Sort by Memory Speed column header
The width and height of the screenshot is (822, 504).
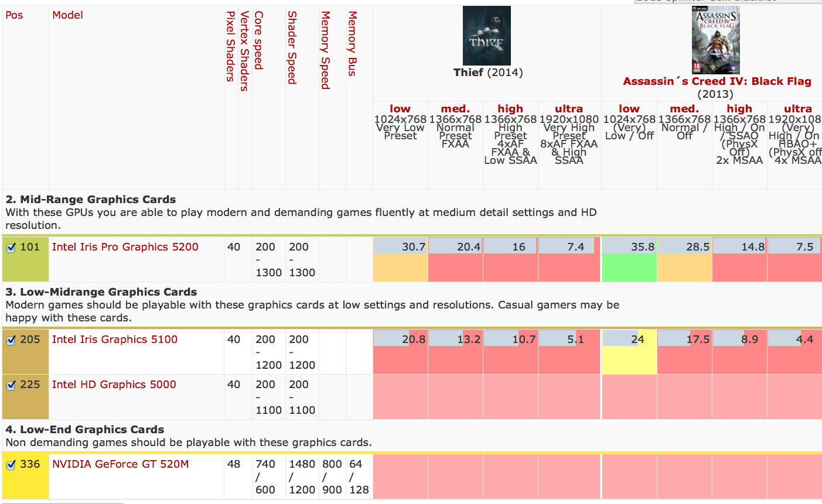point(325,50)
